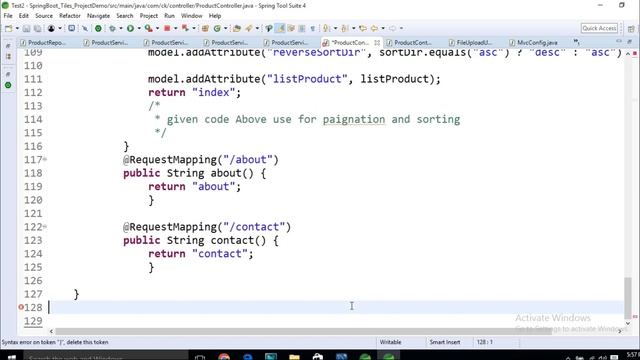
Task: Open the Refactor menu
Action: [70, 16]
